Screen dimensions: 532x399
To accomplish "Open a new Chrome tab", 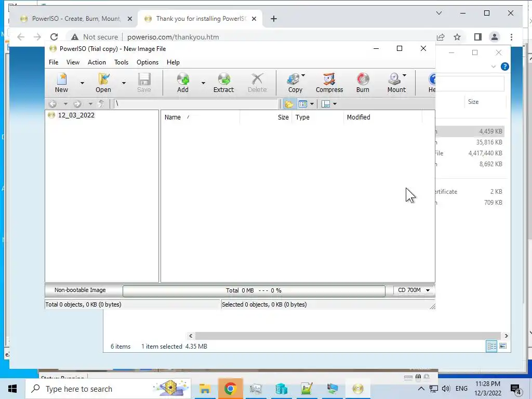I will click(274, 19).
